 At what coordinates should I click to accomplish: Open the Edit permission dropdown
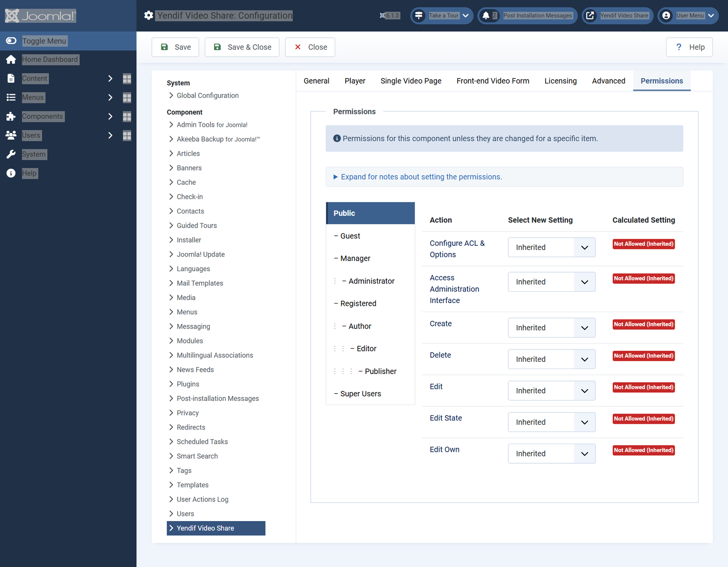pyautogui.click(x=551, y=390)
